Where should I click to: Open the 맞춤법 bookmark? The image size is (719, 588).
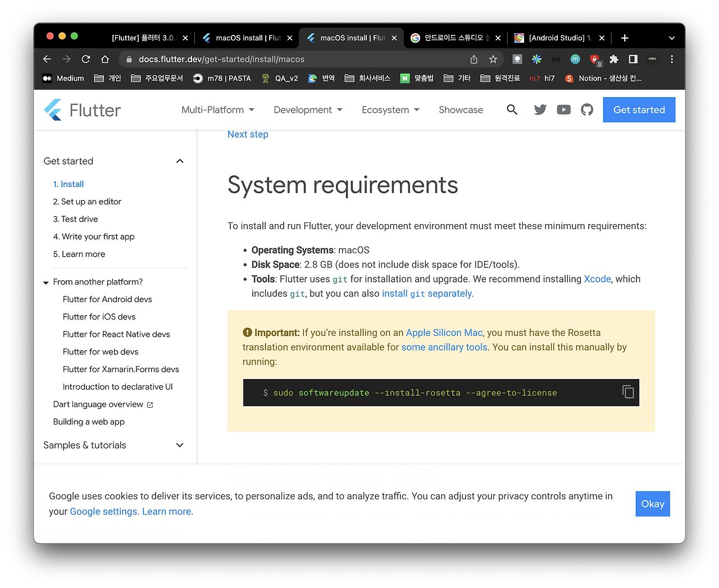pos(417,78)
